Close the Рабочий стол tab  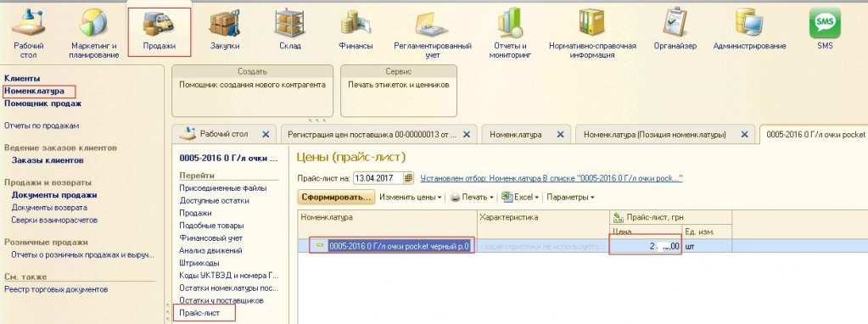click(266, 134)
